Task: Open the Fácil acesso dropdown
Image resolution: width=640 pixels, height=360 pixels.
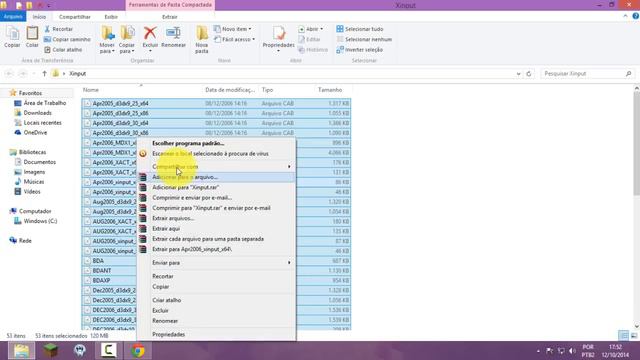Action: coord(235,40)
